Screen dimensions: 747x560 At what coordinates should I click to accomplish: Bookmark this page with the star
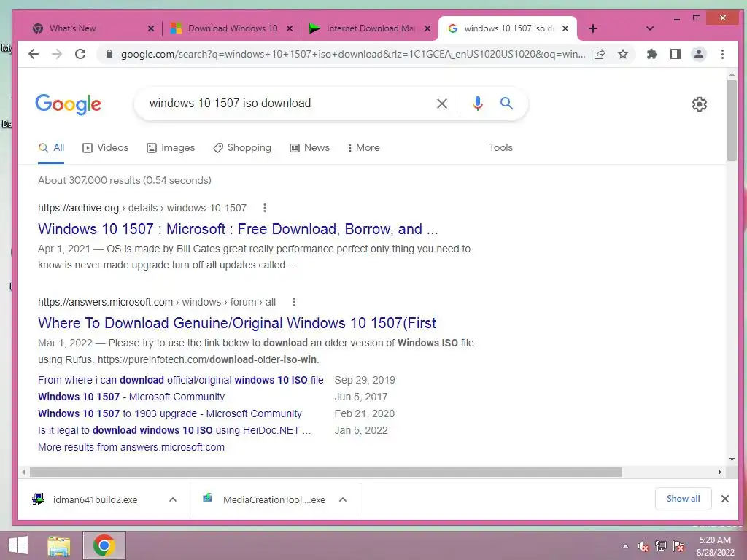tap(623, 54)
